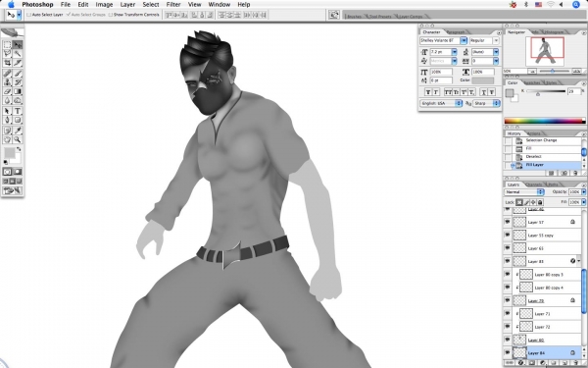This screenshot has height=368, width=588.
Task: Hide Layer 57 with its eye icon
Action: click(x=508, y=222)
